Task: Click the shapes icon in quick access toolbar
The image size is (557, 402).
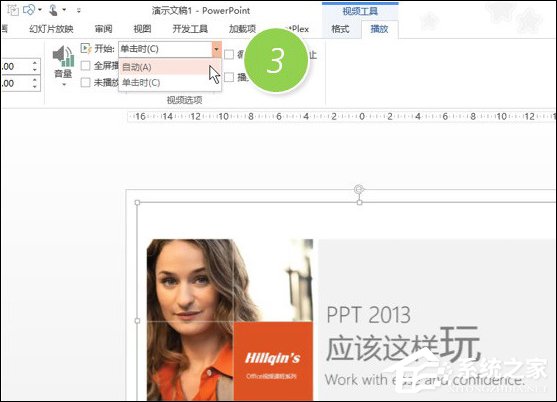Action: tap(29, 10)
